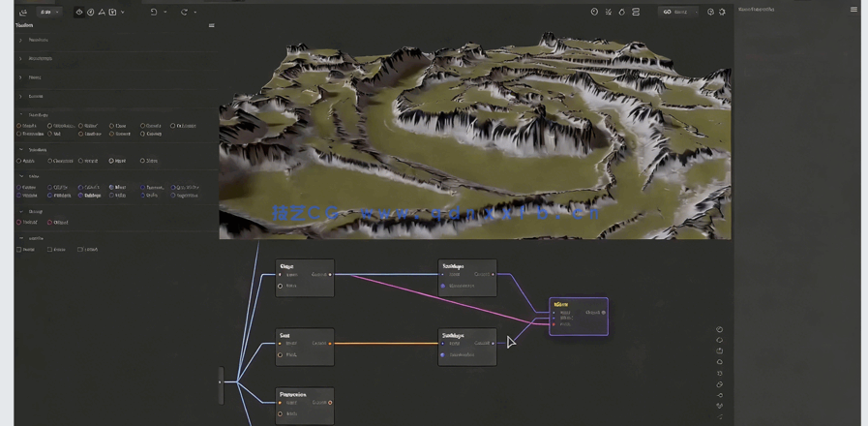Select the first red radio option in the two-option group
This screenshot has width=868, height=426.
click(19, 223)
